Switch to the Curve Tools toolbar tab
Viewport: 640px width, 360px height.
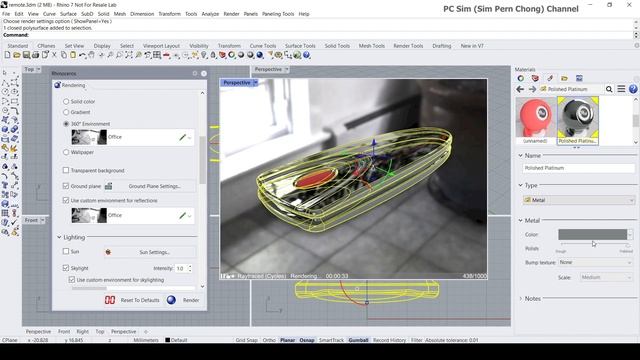click(263, 46)
